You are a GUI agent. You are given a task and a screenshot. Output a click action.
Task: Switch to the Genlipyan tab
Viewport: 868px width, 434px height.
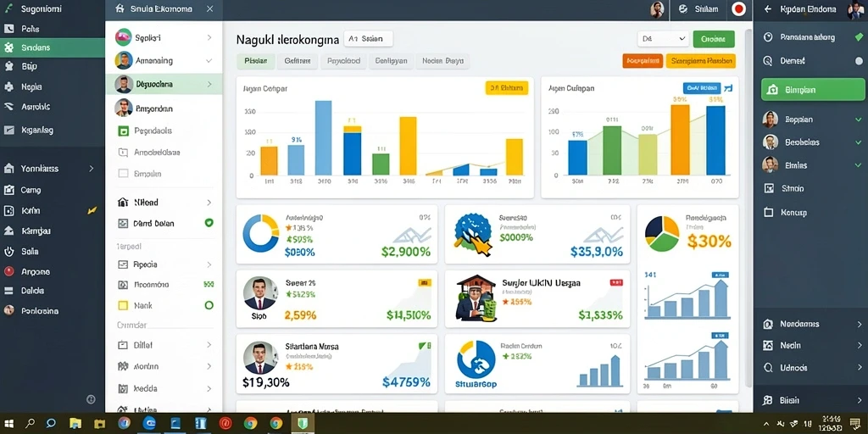pos(391,61)
